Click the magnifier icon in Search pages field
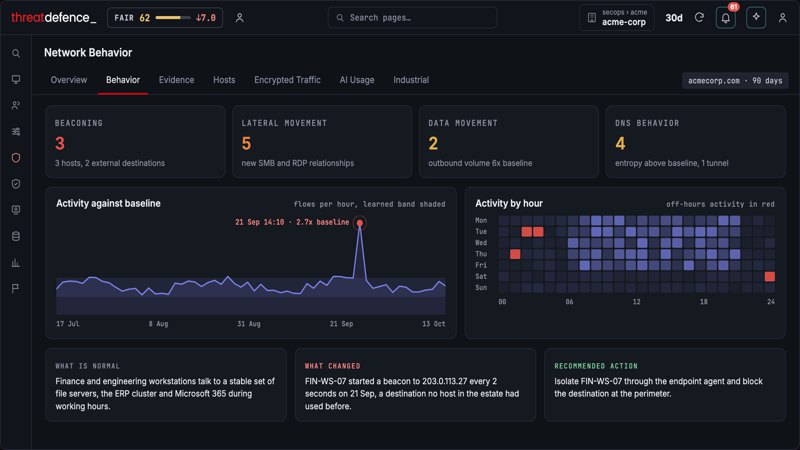The width and height of the screenshot is (800, 450). [340, 18]
